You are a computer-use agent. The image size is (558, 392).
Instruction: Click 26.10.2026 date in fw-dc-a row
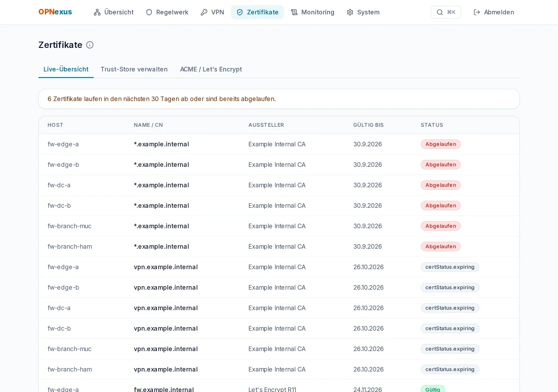click(368, 308)
